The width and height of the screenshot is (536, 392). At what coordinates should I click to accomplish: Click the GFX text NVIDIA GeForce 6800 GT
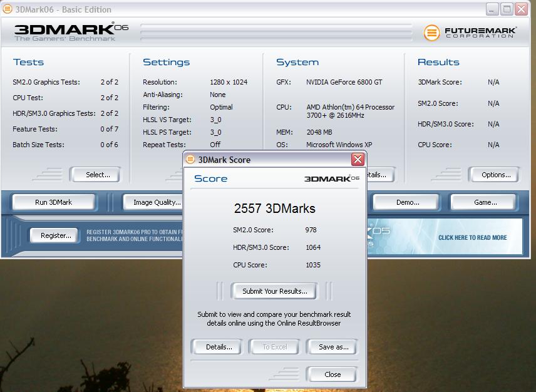[344, 82]
